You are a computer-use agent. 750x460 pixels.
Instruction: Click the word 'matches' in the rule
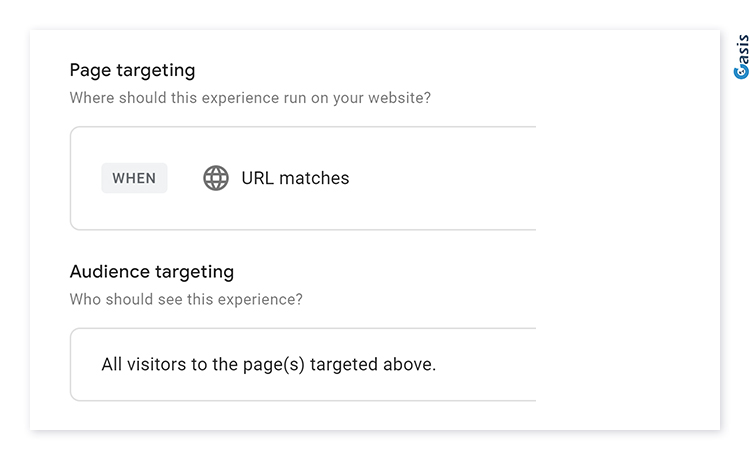click(x=314, y=178)
